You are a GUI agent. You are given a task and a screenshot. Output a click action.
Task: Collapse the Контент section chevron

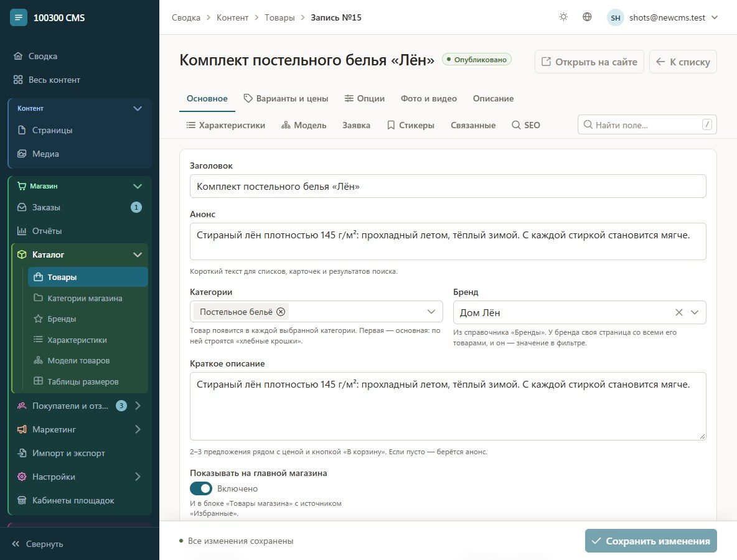click(137, 108)
